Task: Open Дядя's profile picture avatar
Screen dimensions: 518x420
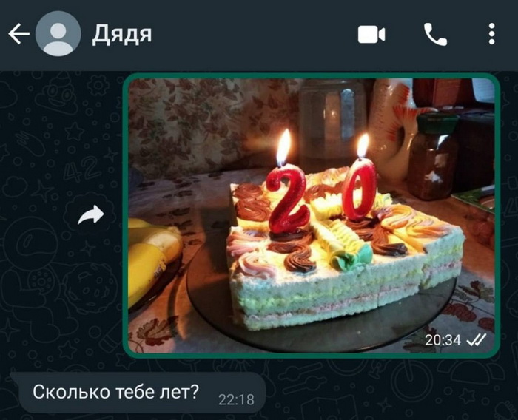Action: click(58, 34)
